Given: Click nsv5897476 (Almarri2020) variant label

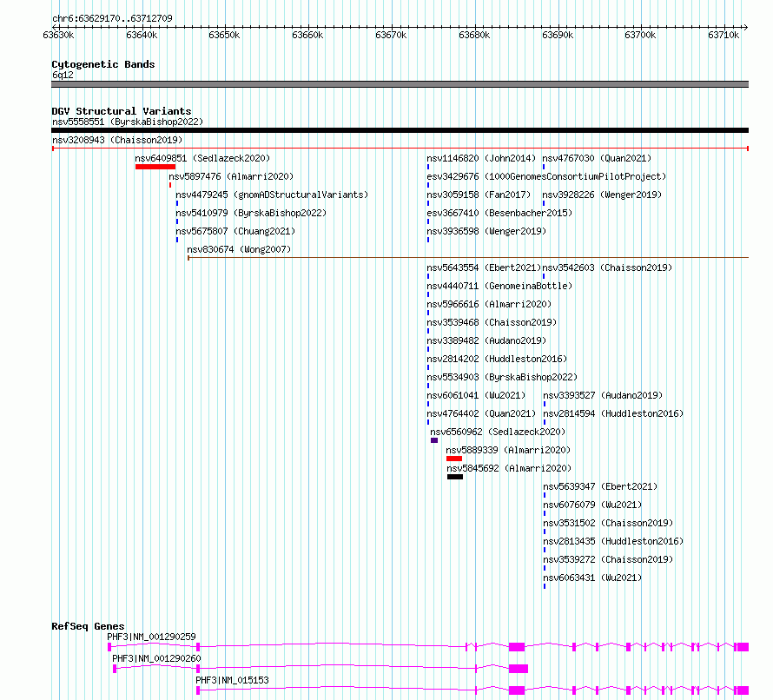Looking at the screenshot, I should coord(231,176).
